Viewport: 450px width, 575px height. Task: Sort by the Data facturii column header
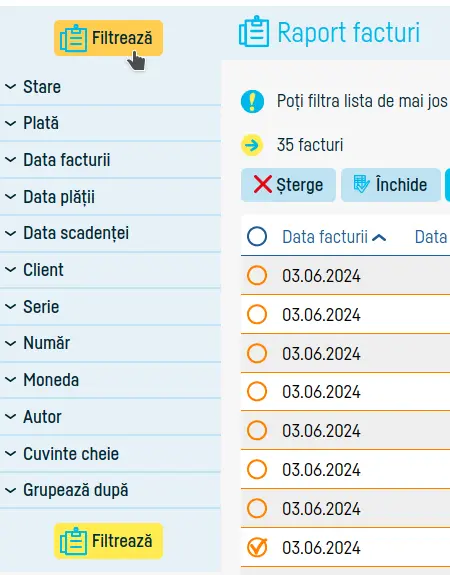click(x=325, y=237)
